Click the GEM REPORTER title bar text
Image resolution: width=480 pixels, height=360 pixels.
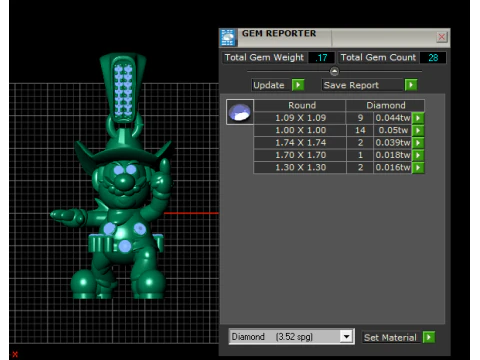(279, 33)
